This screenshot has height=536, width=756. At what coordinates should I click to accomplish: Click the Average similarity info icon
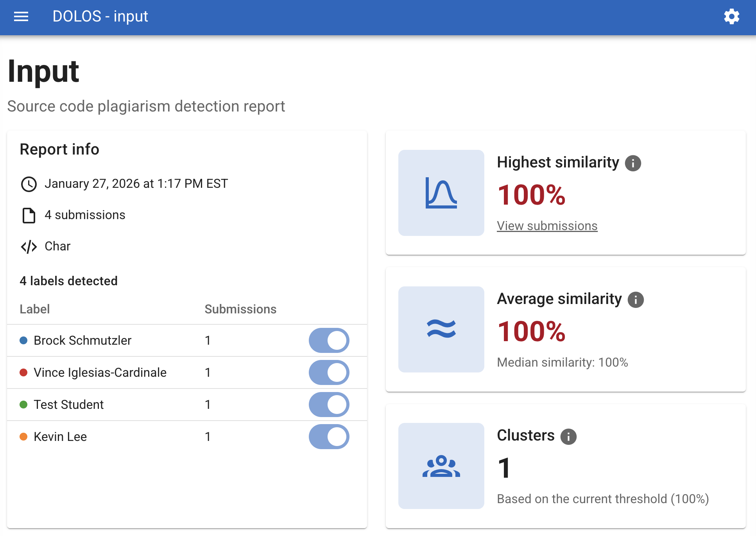[x=636, y=300]
